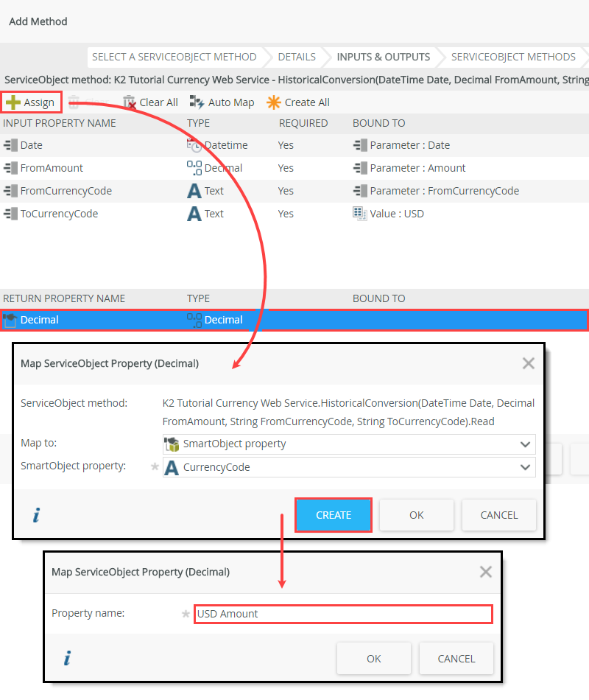589x700 pixels.
Task: Click the Return Property Name header
Action: coord(64,298)
